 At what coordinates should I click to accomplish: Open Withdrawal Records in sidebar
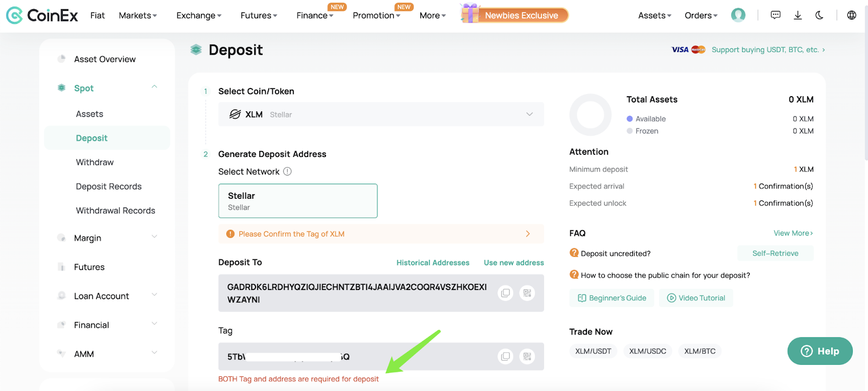tap(116, 210)
